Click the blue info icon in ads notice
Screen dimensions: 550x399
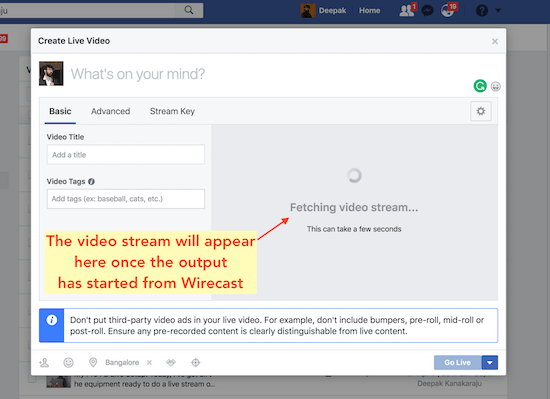click(52, 320)
